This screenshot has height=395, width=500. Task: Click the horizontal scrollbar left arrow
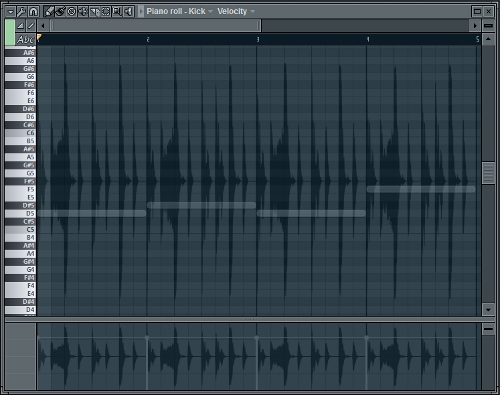[43, 25]
